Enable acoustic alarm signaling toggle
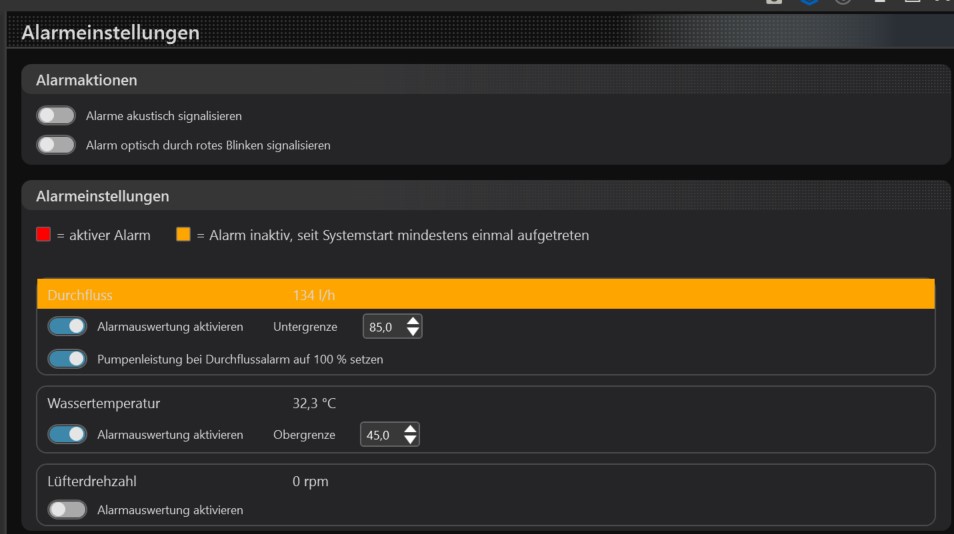Image resolution: width=954 pixels, height=534 pixels. pos(56,116)
